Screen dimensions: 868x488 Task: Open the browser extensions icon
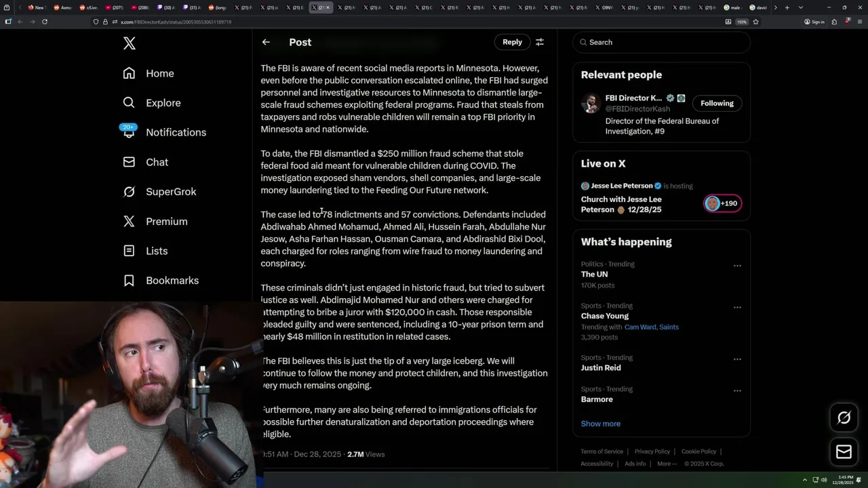click(835, 22)
